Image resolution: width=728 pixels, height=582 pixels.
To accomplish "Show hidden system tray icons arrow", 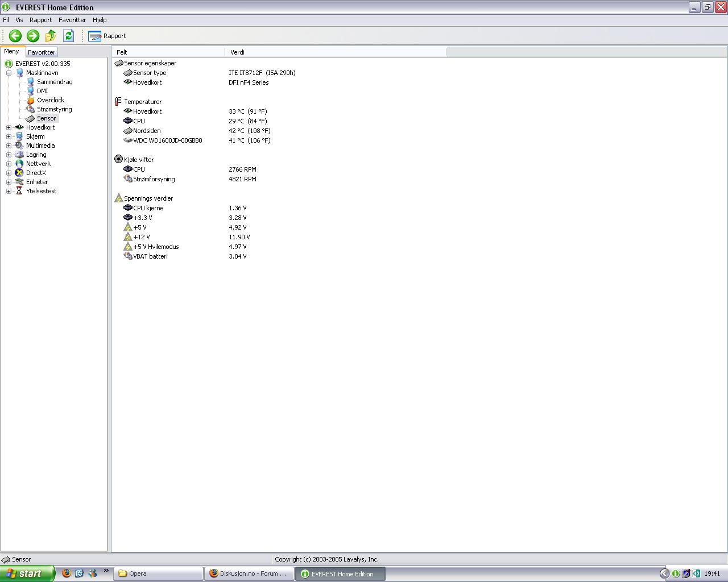I will (x=664, y=573).
